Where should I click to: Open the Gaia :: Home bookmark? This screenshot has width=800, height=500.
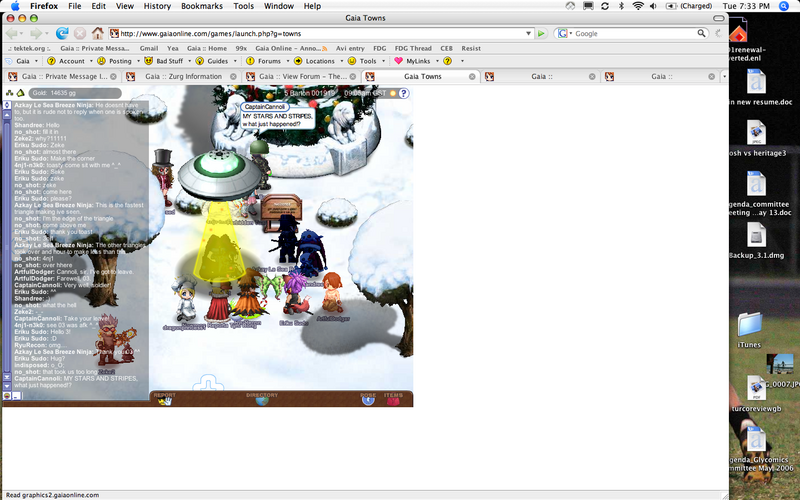coord(207,48)
